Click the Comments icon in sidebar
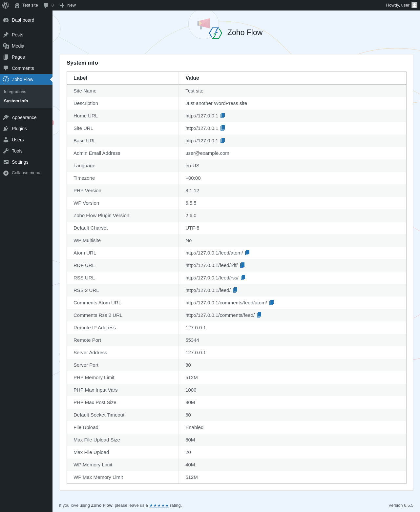 pyautogui.click(x=6, y=68)
